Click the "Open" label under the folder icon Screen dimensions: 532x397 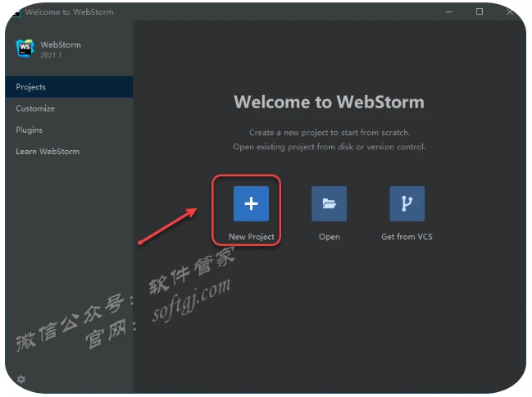point(329,237)
